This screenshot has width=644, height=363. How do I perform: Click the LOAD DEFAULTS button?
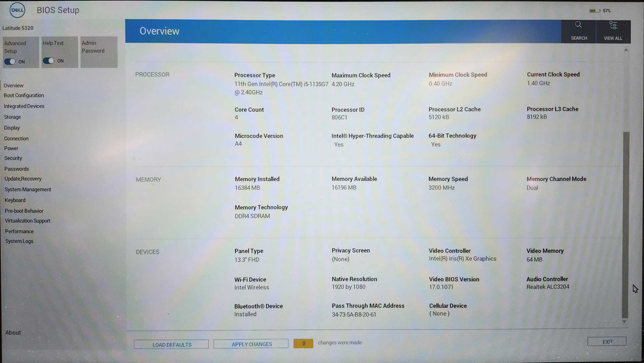click(x=171, y=344)
